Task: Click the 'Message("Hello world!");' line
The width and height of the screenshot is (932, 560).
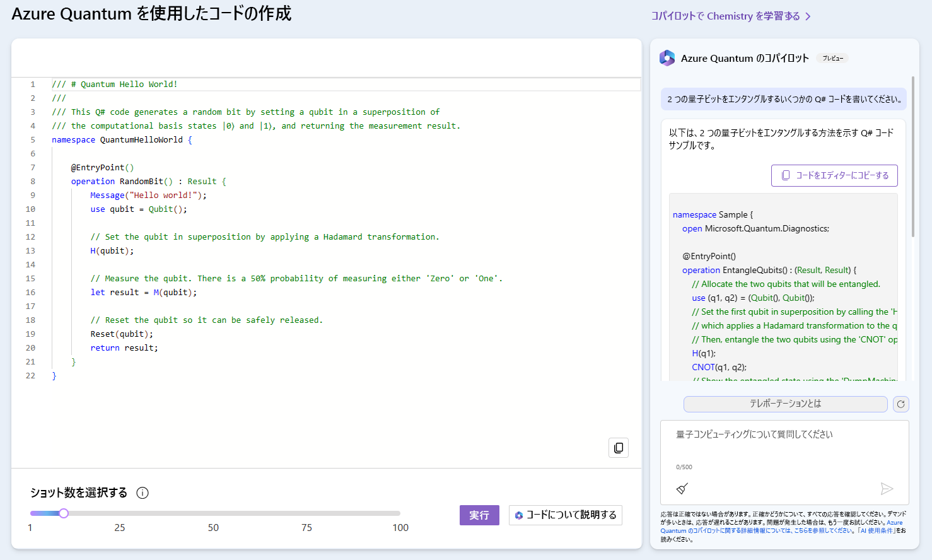Action: pos(148,195)
